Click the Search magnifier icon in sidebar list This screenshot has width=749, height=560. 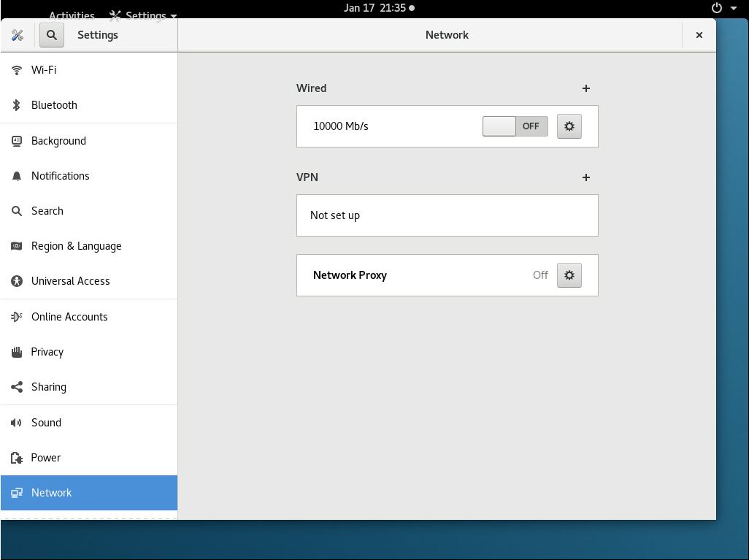click(17, 211)
